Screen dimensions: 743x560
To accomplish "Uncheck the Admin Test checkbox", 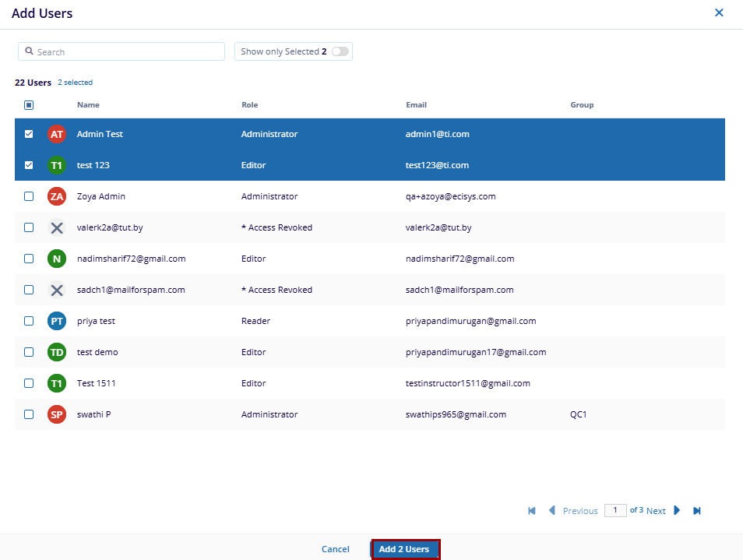I will point(29,134).
